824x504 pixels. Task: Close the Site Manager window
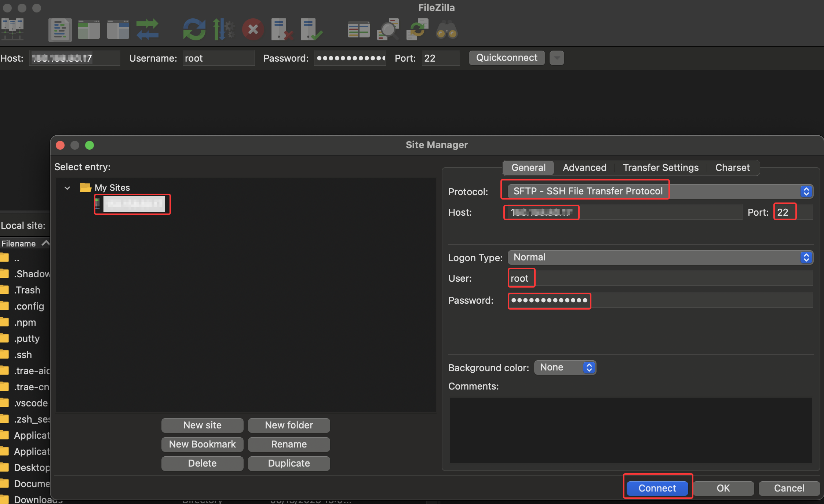pyautogui.click(x=60, y=145)
